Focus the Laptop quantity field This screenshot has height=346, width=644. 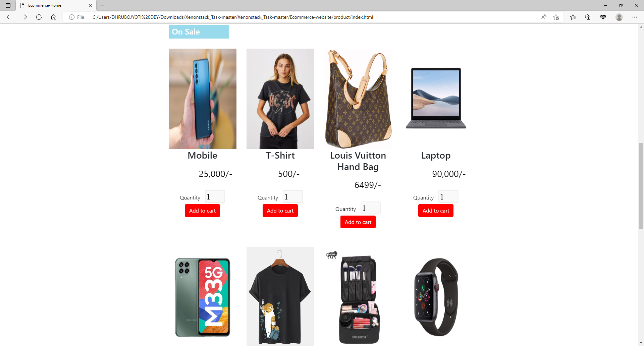pyautogui.click(x=448, y=197)
